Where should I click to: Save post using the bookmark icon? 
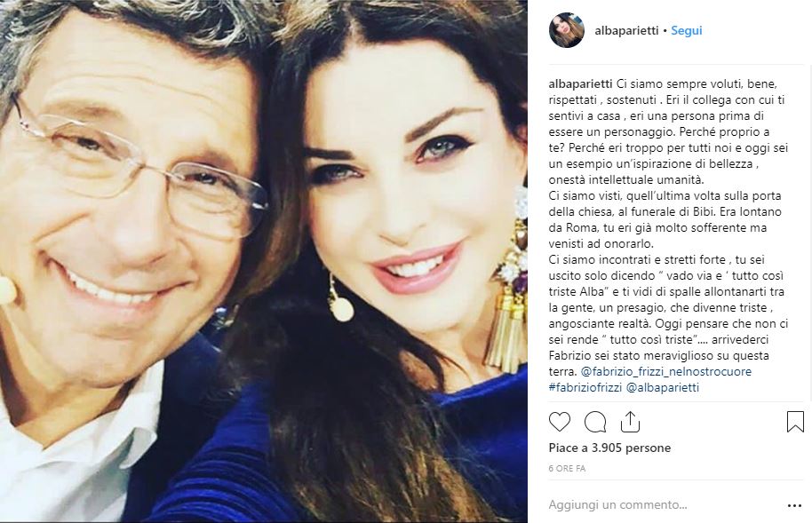click(x=795, y=422)
